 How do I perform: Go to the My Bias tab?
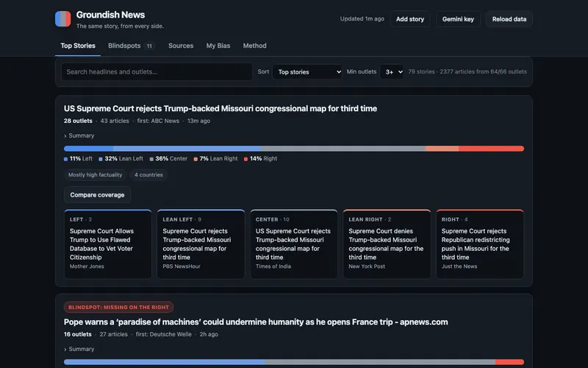click(218, 46)
